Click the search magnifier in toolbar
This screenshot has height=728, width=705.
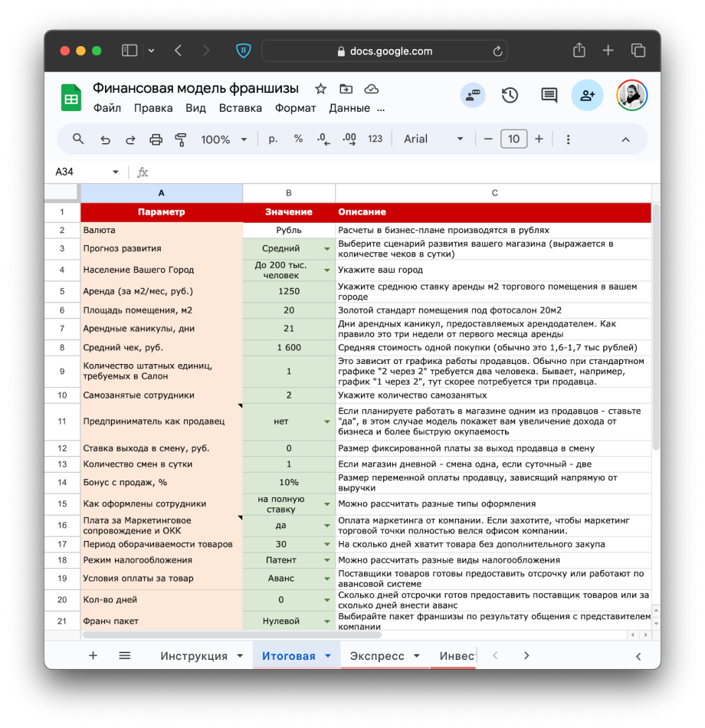(78, 139)
